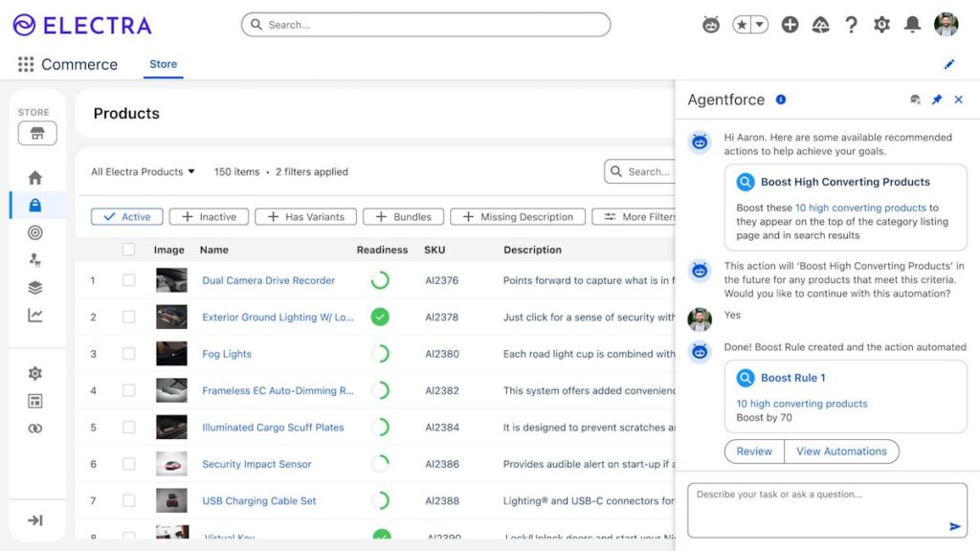The image size is (980, 551).
Task: Open the Boost Rule 1 card title
Action: coord(793,378)
